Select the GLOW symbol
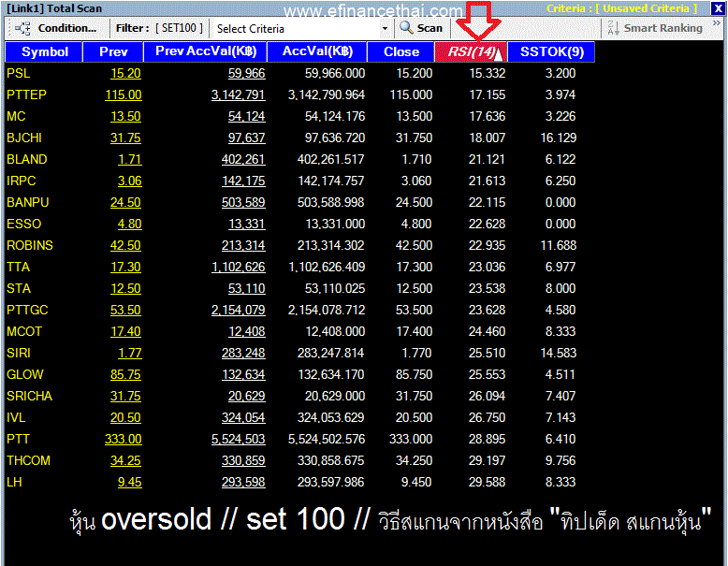Image resolution: width=728 pixels, height=566 pixels. (x=25, y=374)
